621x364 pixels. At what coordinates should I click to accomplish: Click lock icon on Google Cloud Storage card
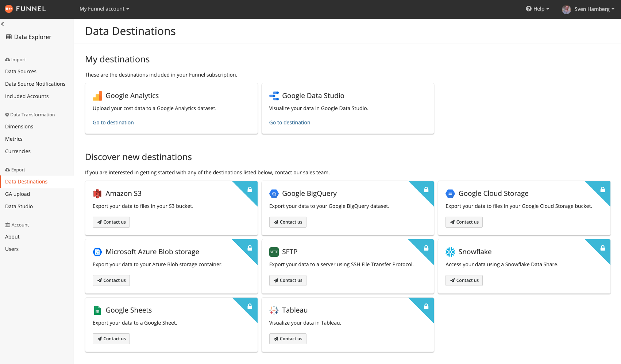click(603, 190)
